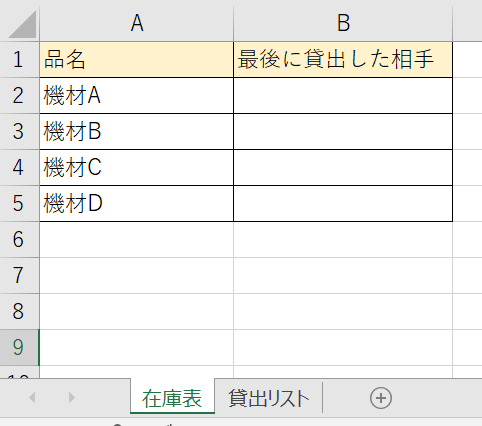Viewport: 482px width, 426px height.
Task: Switch to the 貸出リスト sheet tab
Action: (x=269, y=398)
